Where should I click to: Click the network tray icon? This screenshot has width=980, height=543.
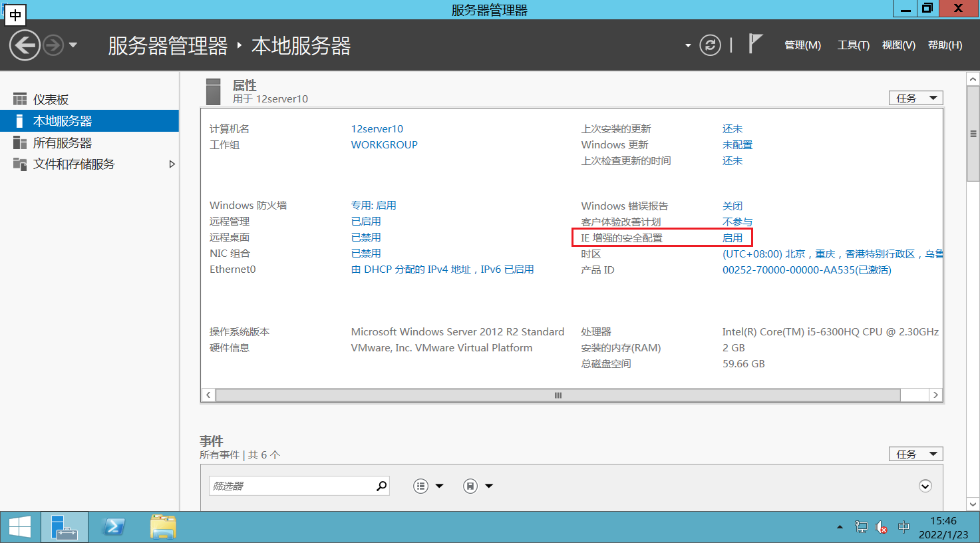coord(861,527)
